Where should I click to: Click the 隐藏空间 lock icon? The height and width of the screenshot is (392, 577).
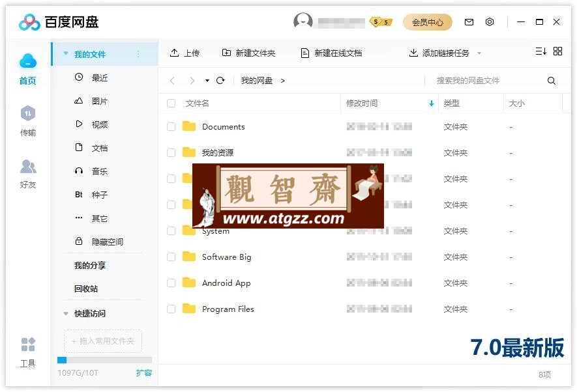[x=79, y=242]
